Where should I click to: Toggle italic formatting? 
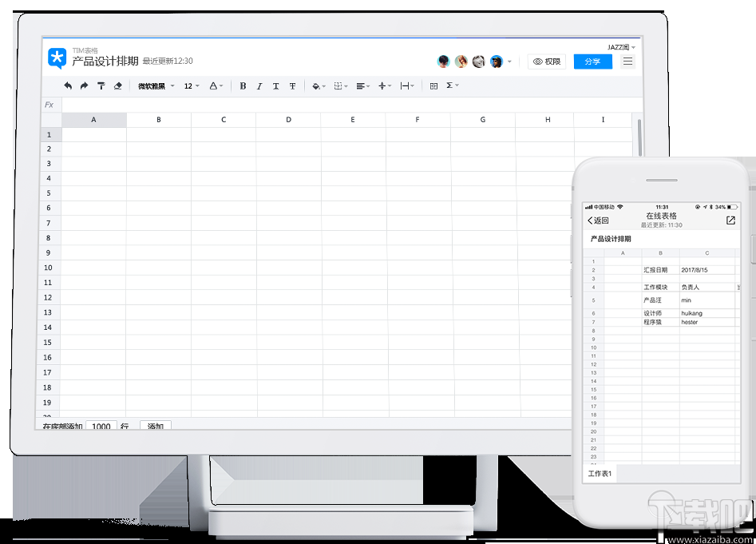(x=259, y=85)
